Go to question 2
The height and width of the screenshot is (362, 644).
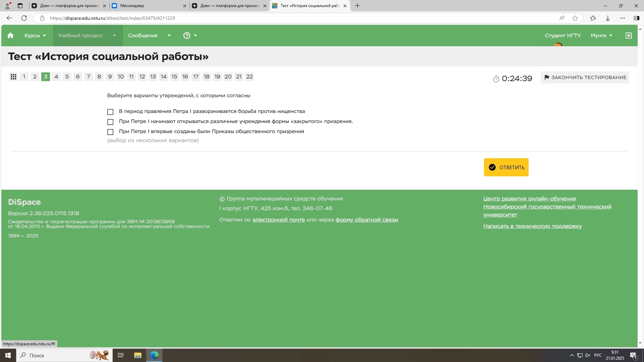pyautogui.click(x=35, y=77)
